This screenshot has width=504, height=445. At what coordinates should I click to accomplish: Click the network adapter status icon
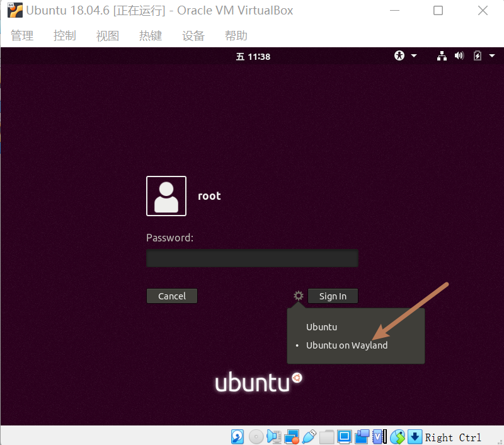point(292,437)
